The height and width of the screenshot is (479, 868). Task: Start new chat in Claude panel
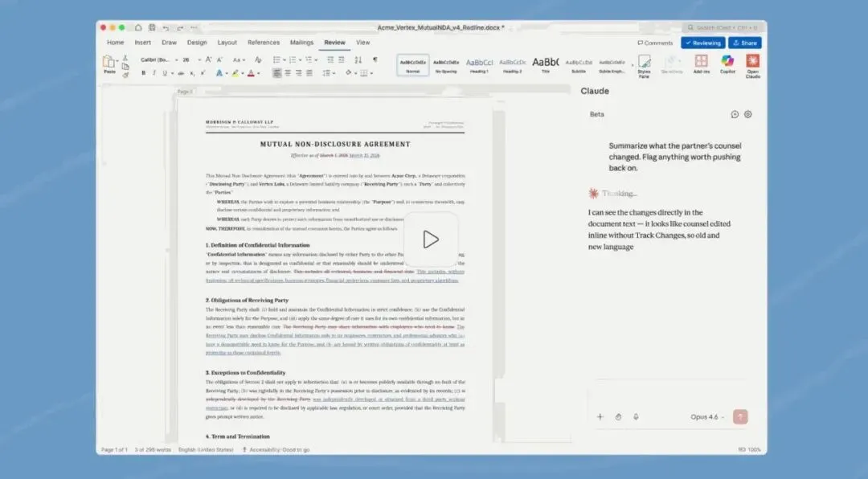click(x=735, y=114)
